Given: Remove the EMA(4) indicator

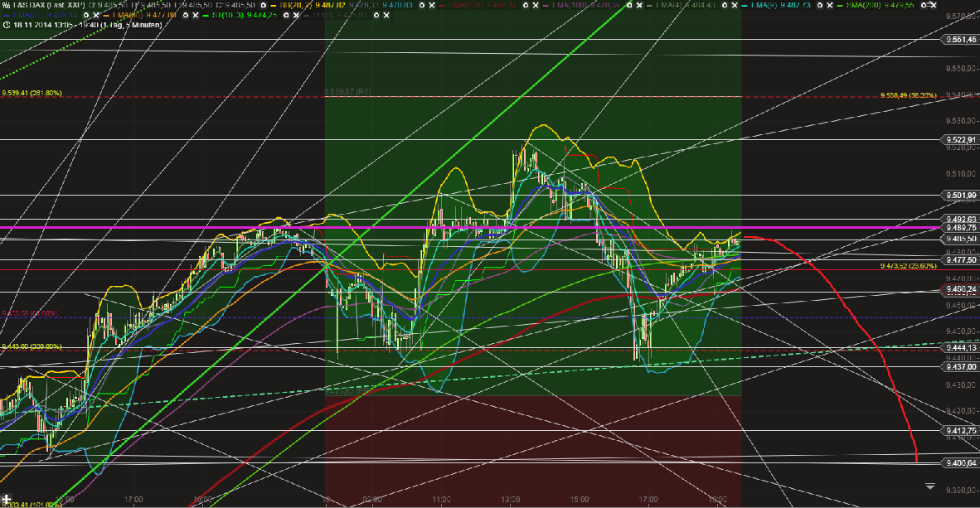Looking at the screenshot, I should point(735,5).
